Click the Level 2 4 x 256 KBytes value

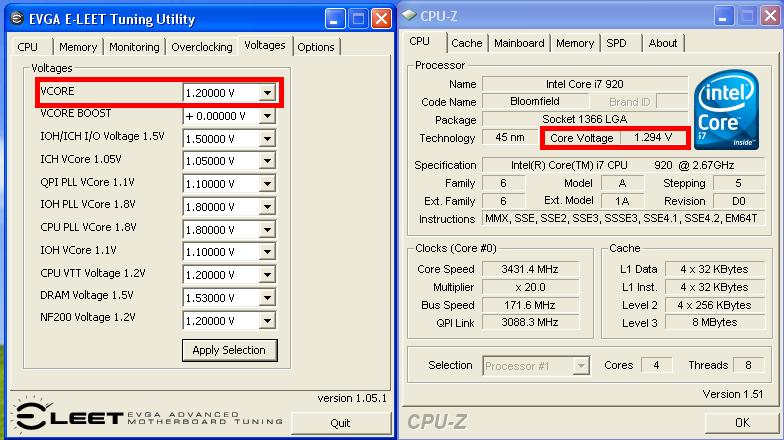(714, 305)
